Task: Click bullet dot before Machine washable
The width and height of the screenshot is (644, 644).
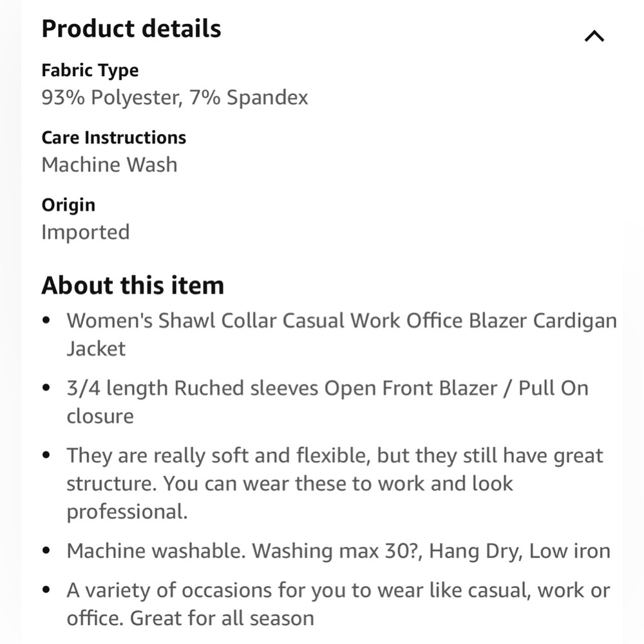Action: click(x=46, y=551)
